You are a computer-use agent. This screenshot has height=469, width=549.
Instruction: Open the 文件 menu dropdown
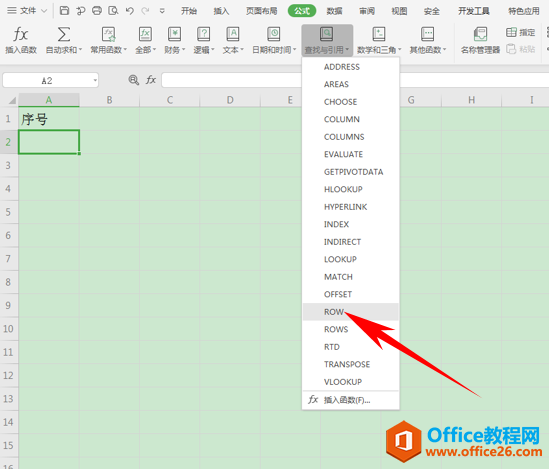coord(27,11)
